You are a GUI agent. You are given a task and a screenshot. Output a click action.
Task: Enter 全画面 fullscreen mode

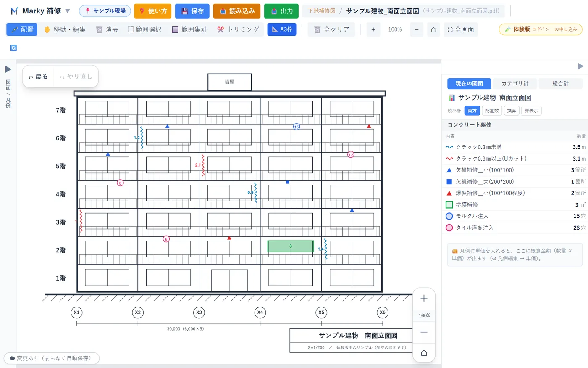tap(461, 29)
